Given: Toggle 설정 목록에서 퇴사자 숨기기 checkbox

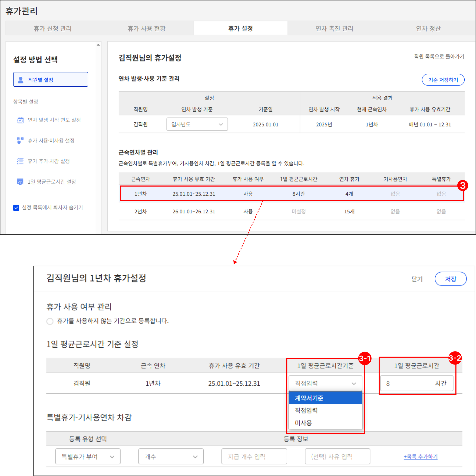Looking at the screenshot, I should coord(16,208).
